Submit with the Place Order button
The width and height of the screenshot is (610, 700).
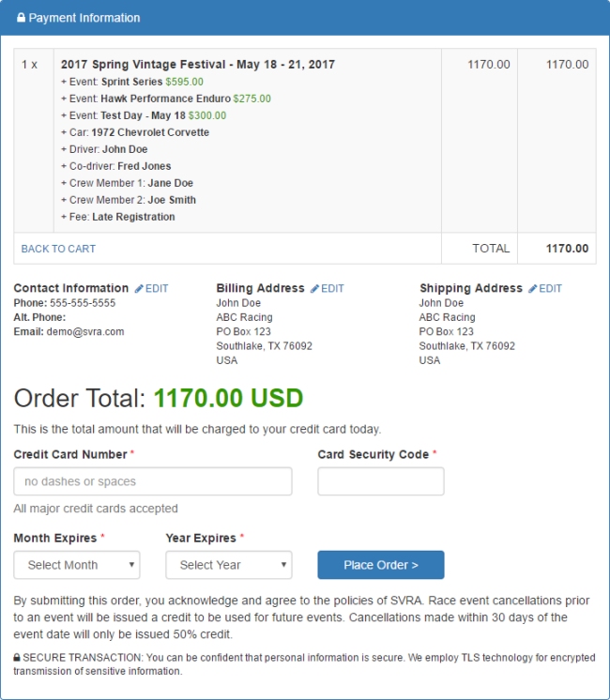pos(381,565)
